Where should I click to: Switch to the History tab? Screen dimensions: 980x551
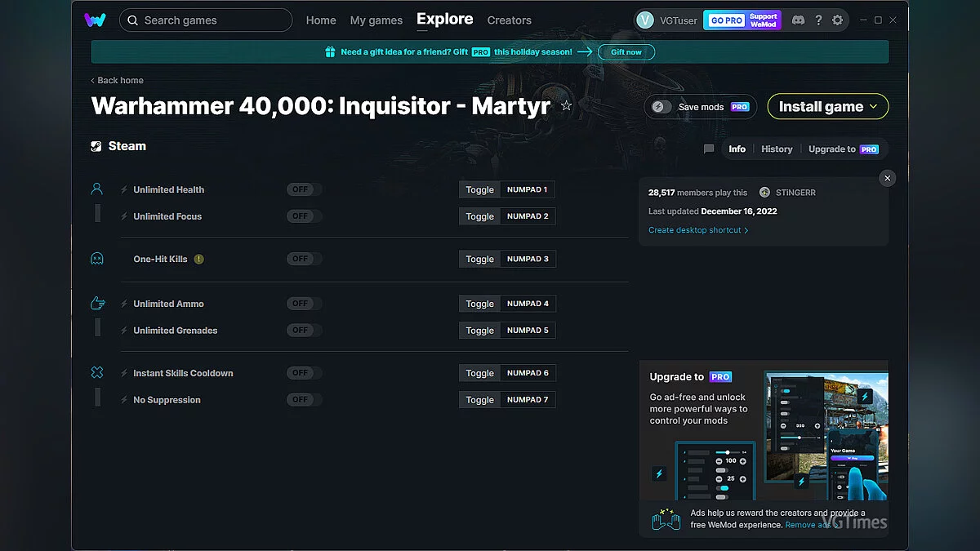click(777, 149)
